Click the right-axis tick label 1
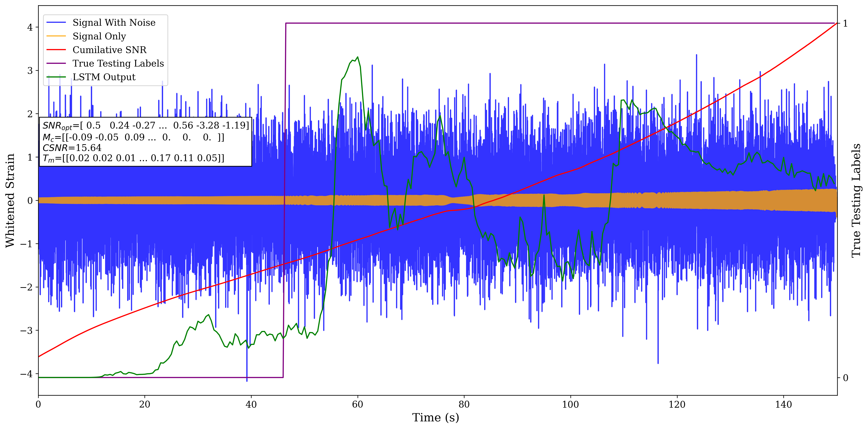868x429 pixels. click(x=845, y=23)
